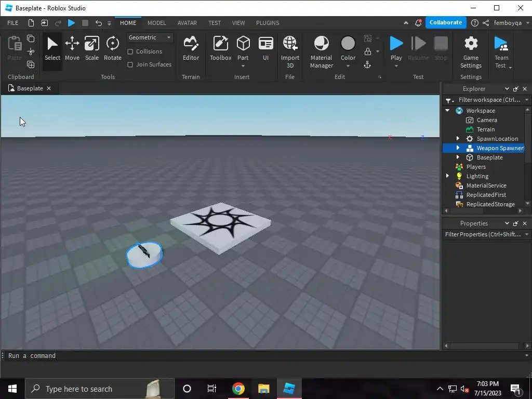This screenshot has height=399, width=532.
Task: Expand the Baseplate tree node
Action: [x=458, y=157]
